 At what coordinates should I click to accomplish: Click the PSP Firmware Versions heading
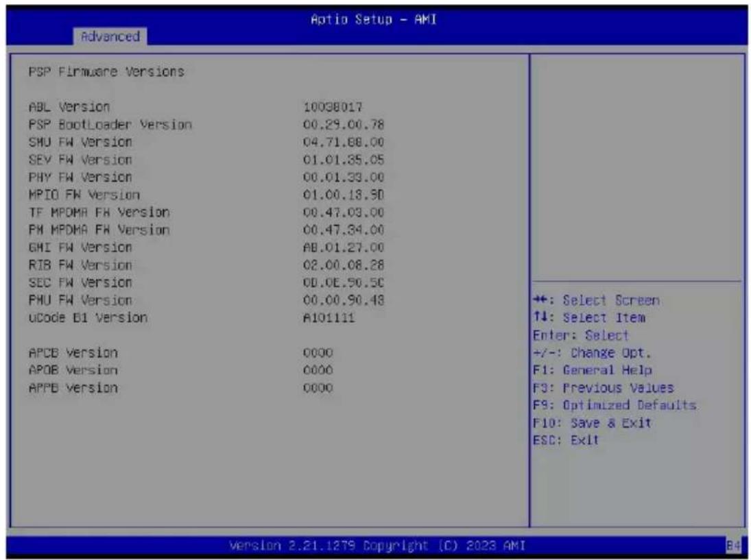pyautogui.click(x=106, y=72)
